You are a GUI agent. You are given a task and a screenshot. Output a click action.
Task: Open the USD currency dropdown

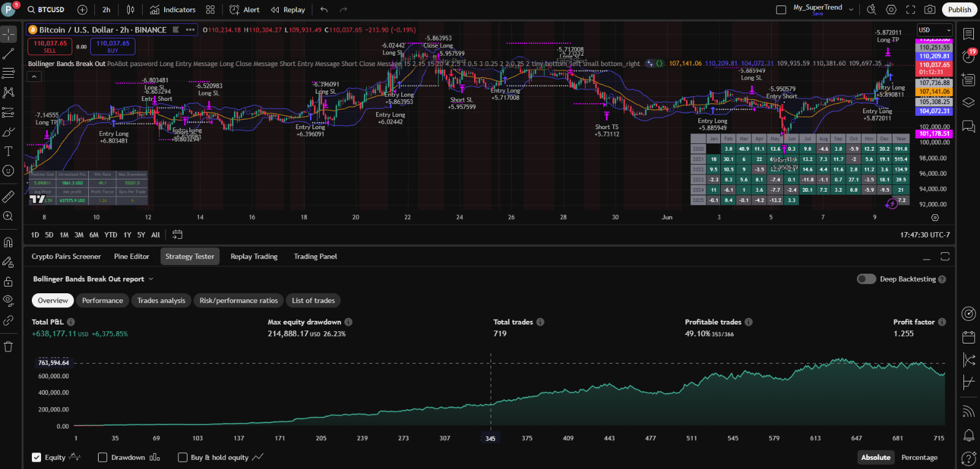pos(935,30)
